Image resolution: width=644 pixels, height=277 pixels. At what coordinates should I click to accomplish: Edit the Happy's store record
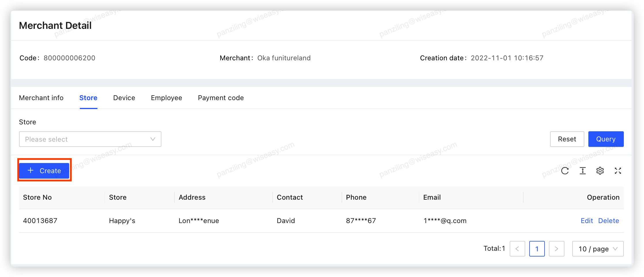pyautogui.click(x=587, y=220)
